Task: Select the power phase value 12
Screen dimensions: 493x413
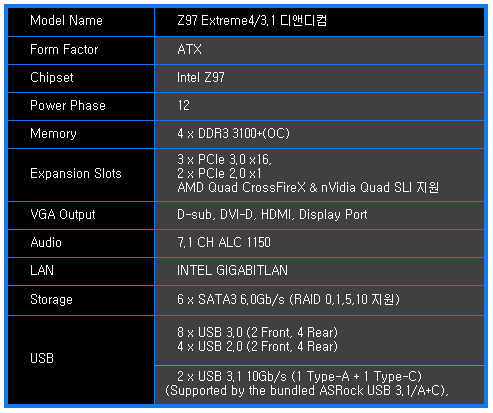Action: coord(183,106)
